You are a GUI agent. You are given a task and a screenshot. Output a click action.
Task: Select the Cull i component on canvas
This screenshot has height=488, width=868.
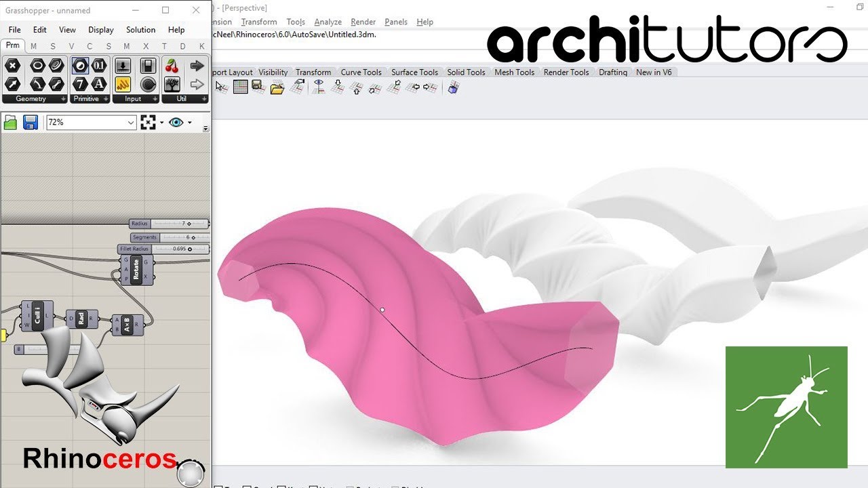point(37,316)
